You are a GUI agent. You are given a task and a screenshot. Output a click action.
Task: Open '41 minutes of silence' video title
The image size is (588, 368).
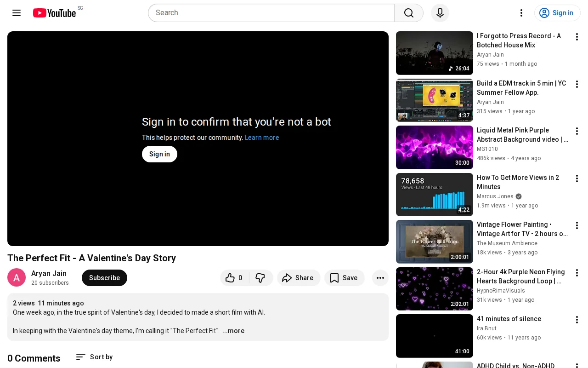509,319
